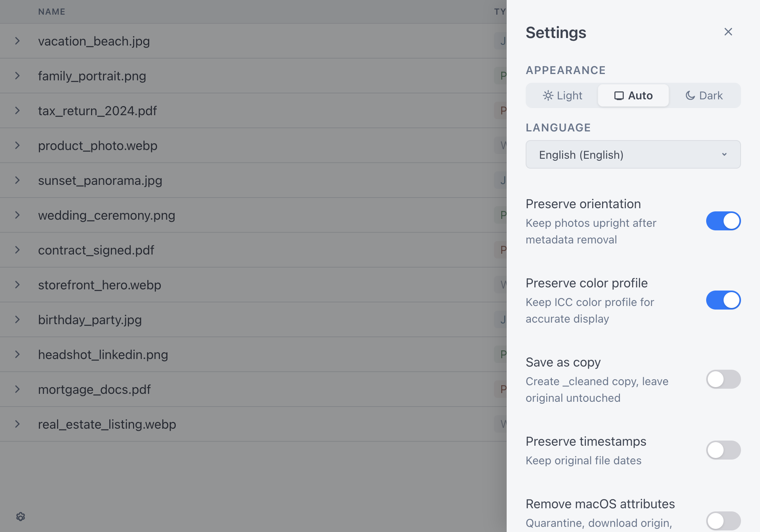Click the chevron beside mortgage_docs.pdf
Image resolution: width=760 pixels, height=532 pixels.
point(17,389)
